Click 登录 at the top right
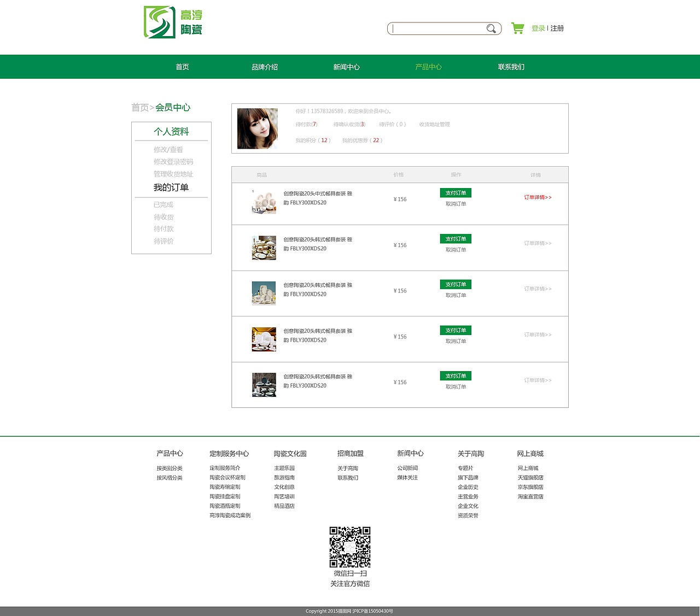Screen dimensions: 700x616 [538, 27]
